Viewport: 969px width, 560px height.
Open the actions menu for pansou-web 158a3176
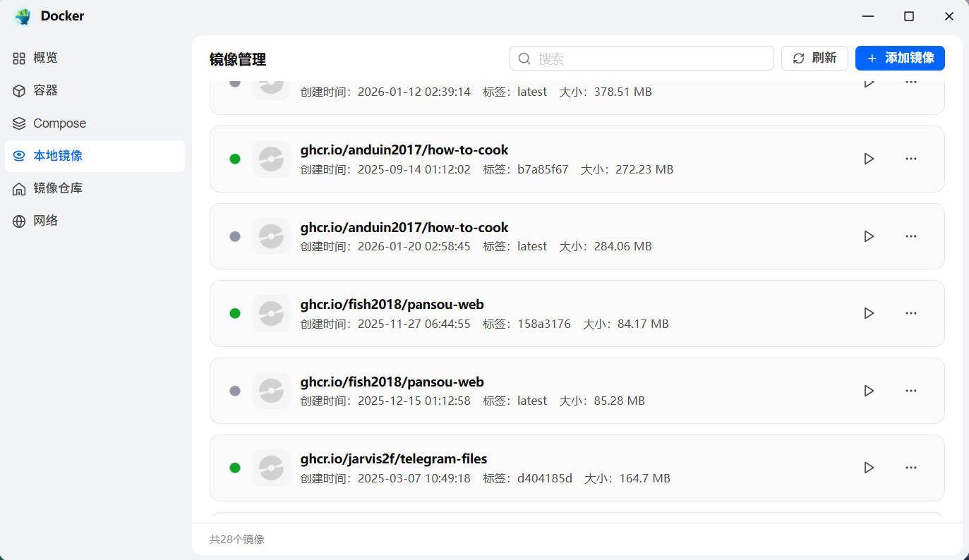click(x=911, y=313)
